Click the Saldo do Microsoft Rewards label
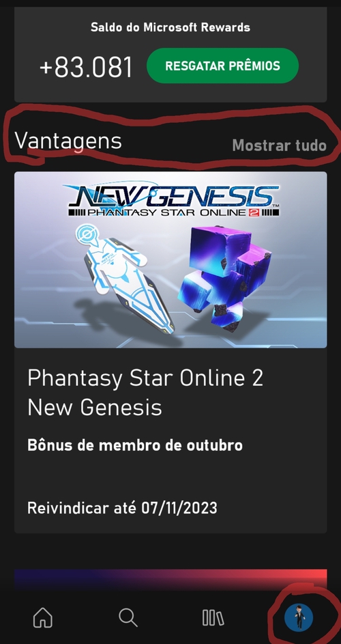This screenshot has width=341, height=644. click(170, 27)
